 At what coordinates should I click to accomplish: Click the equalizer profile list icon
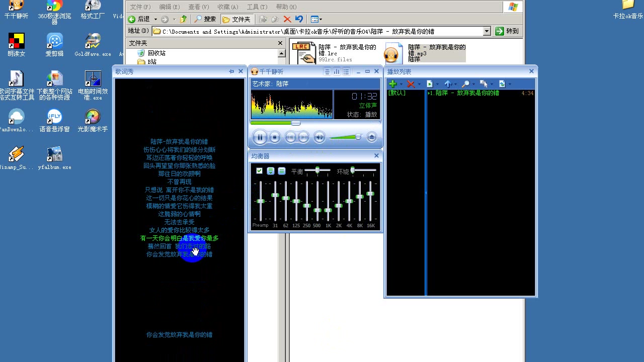(282, 171)
